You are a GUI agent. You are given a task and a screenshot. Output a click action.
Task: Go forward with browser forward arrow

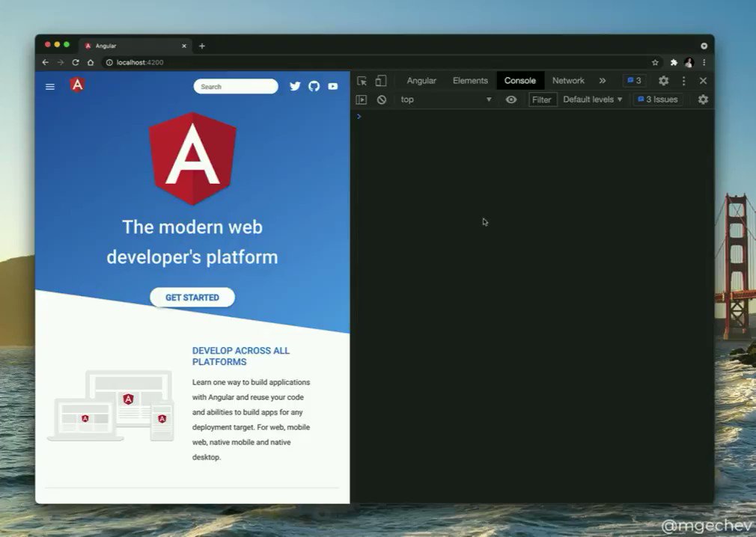pyautogui.click(x=61, y=62)
